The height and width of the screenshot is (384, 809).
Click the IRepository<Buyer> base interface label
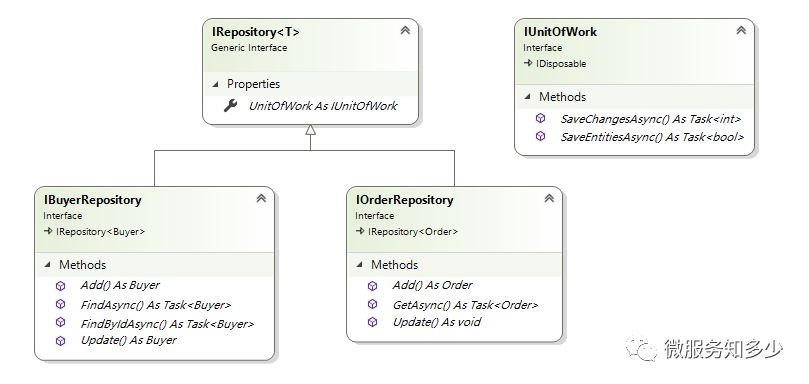tap(101, 232)
